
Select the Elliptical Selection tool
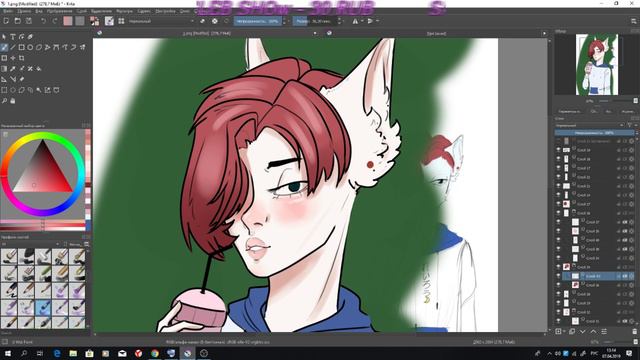coord(13,90)
